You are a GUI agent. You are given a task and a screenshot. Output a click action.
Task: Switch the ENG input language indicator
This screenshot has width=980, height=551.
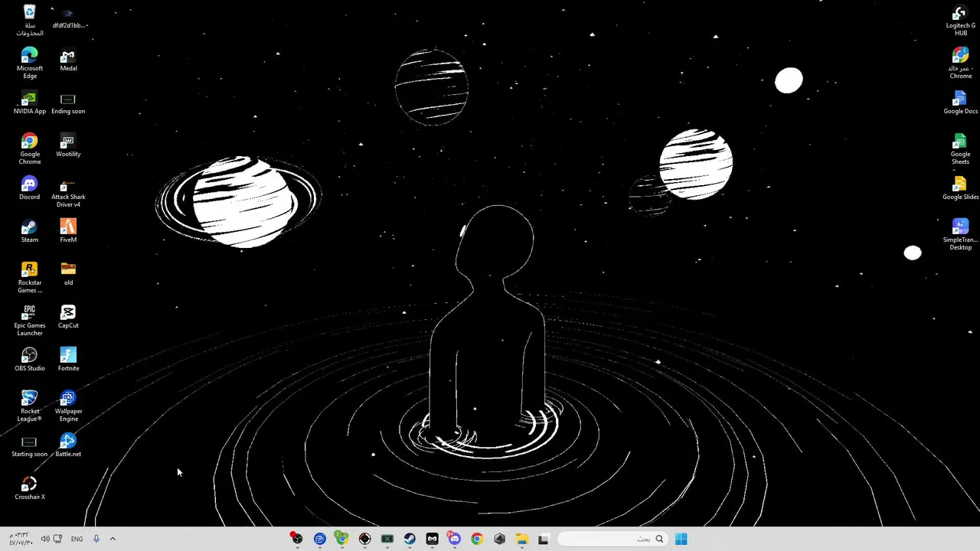pyautogui.click(x=77, y=539)
